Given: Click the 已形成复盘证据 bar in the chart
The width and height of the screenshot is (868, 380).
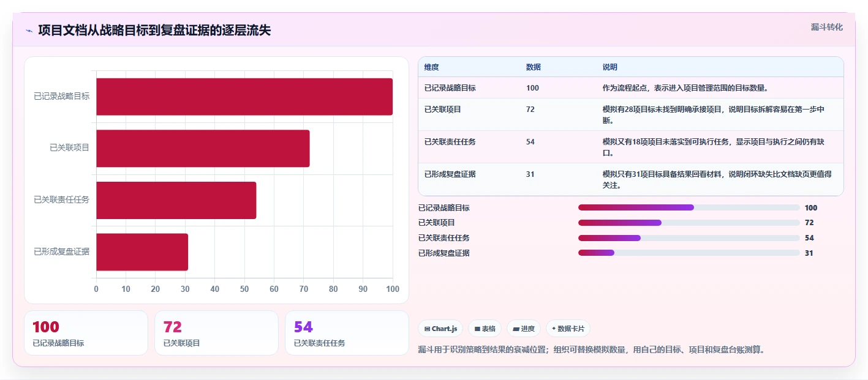Looking at the screenshot, I should click(x=142, y=251).
